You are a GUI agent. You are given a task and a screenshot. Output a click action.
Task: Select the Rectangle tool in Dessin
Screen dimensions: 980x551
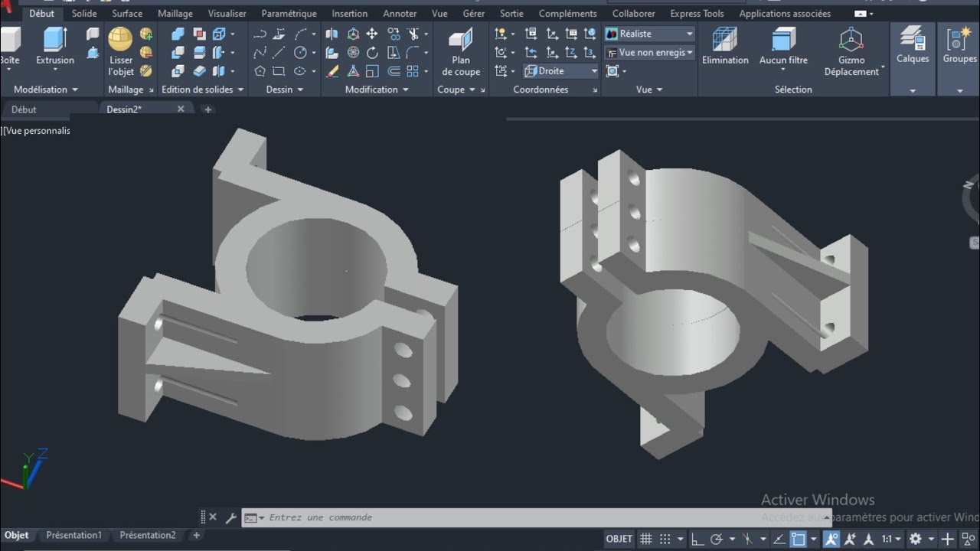point(279,71)
